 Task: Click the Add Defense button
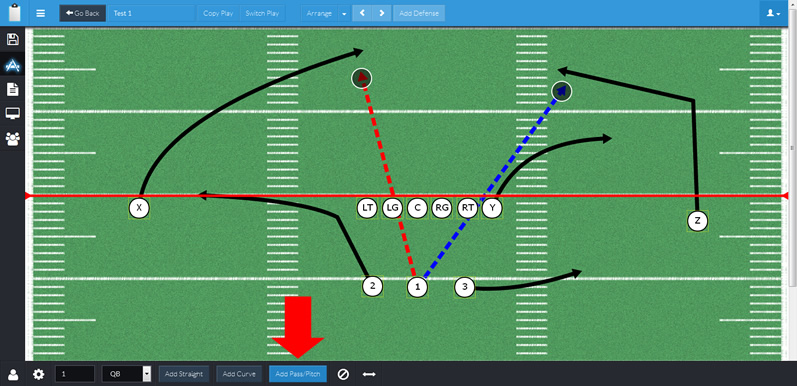[x=419, y=13]
